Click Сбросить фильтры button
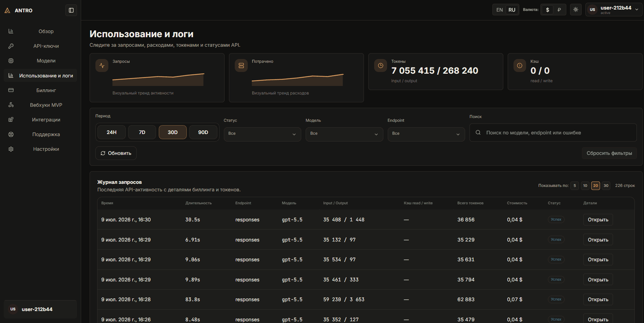644x323 pixels. pyautogui.click(x=609, y=153)
